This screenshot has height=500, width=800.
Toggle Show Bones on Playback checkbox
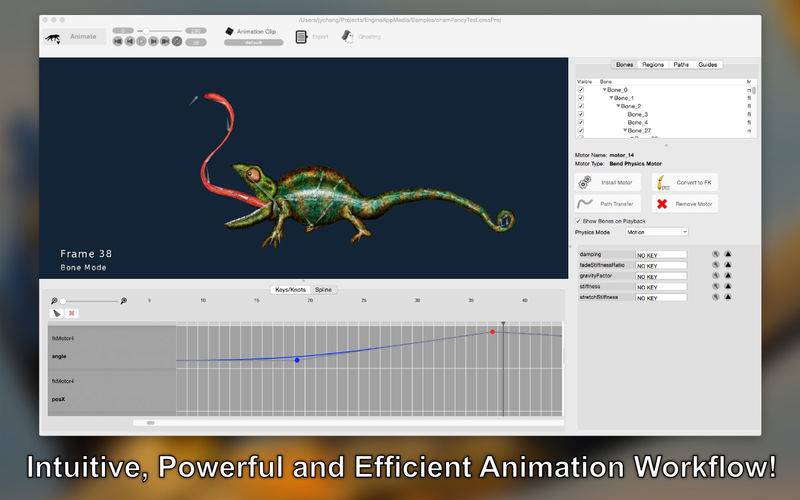(578, 220)
